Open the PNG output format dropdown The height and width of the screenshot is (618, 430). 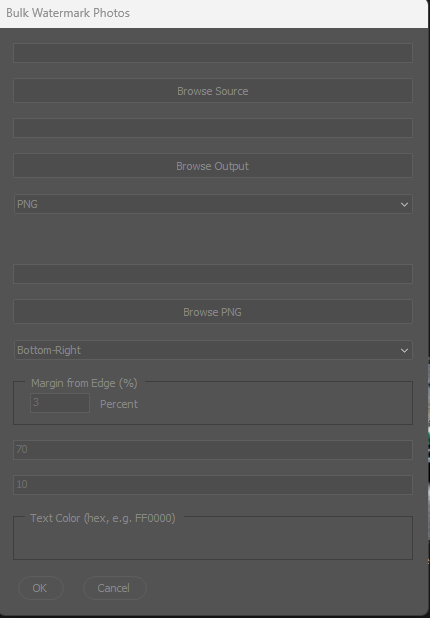(213, 204)
